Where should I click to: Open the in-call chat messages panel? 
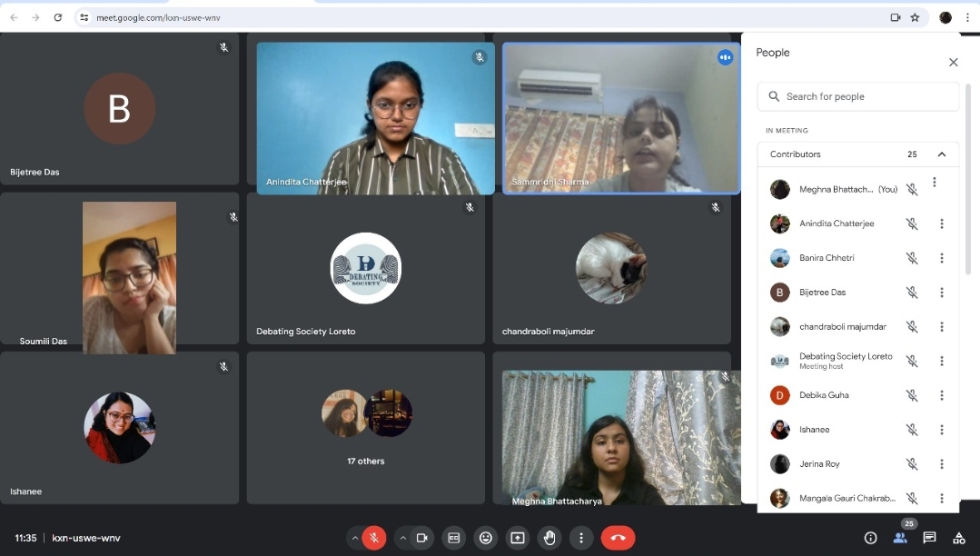pos(929,538)
